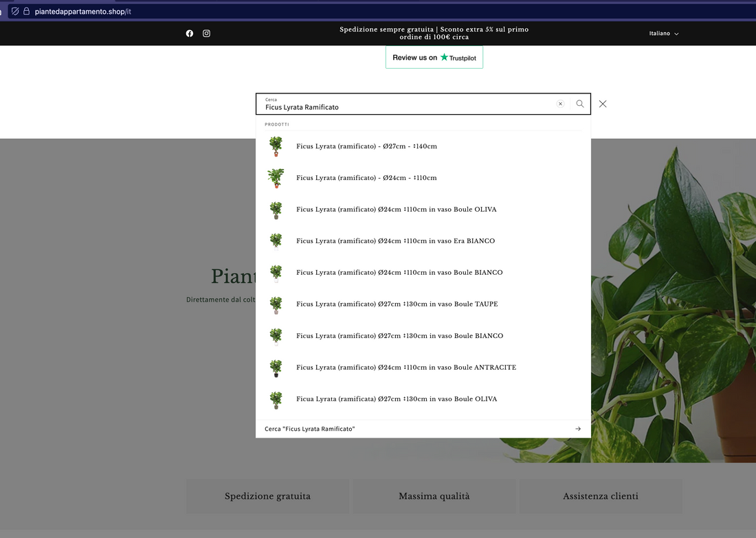Click thumbnail of Ficus Ø24cm Boule BIANCO

pos(276,273)
